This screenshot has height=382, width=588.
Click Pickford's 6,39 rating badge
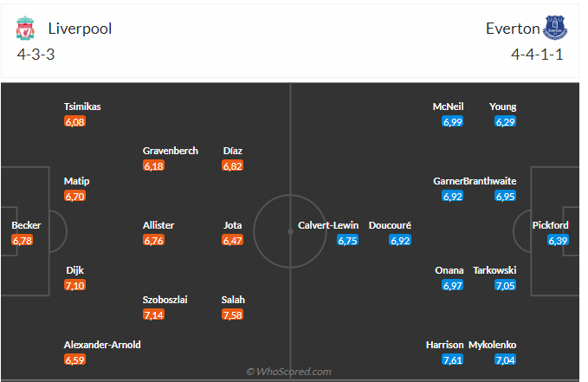pos(558,240)
